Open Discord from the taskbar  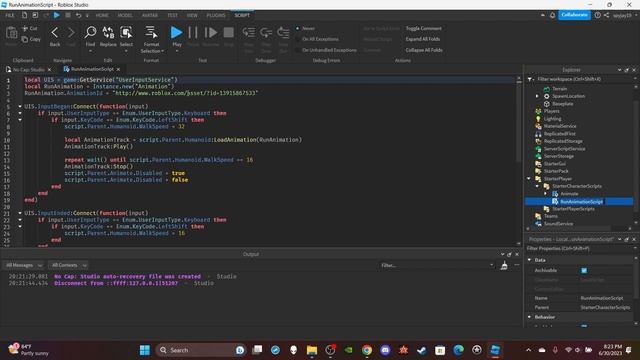tap(385, 350)
